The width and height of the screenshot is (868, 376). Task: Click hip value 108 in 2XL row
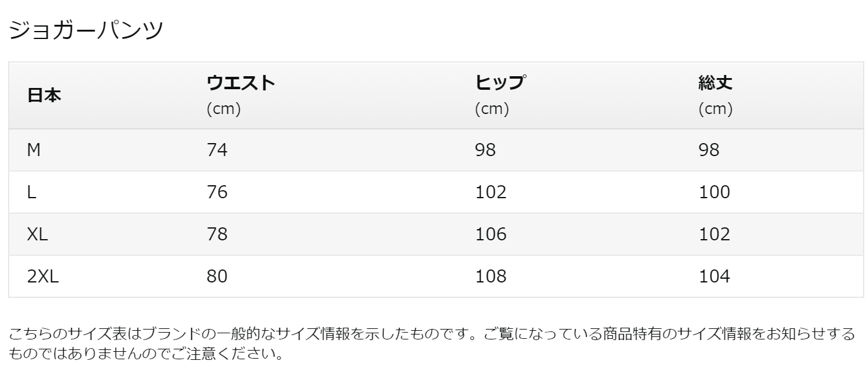pyautogui.click(x=491, y=276)
